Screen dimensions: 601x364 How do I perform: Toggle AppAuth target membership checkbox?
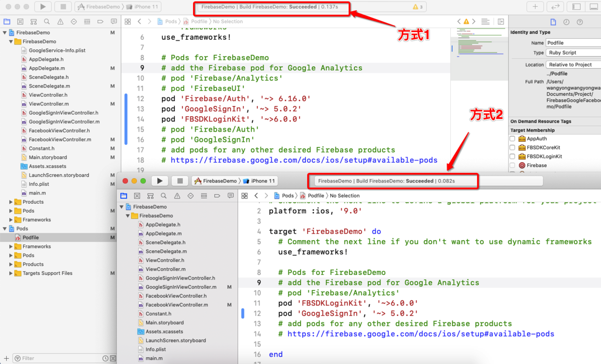(512, 139)
